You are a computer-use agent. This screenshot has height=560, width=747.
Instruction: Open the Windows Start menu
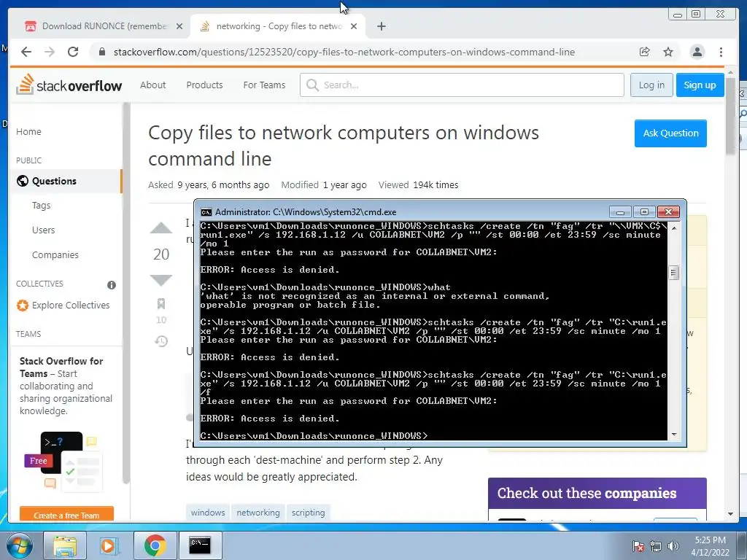tap(19, 545)
